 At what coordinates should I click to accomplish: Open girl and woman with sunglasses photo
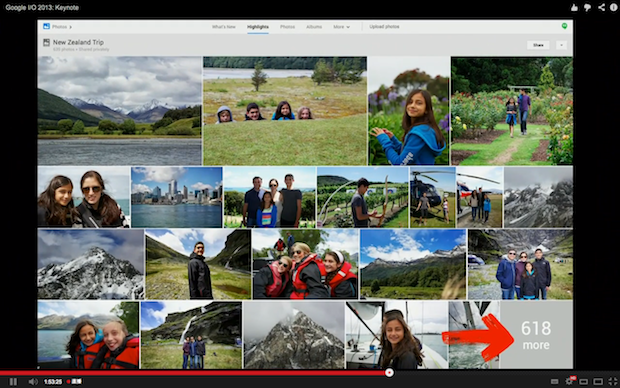point(84,197)
